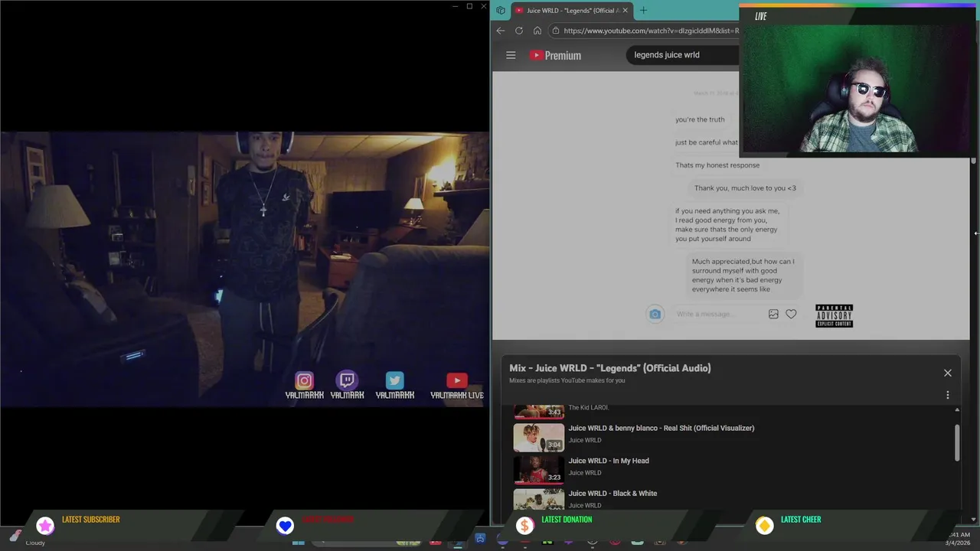
Task: Open the browser workspaces icon
Action: 501,11
